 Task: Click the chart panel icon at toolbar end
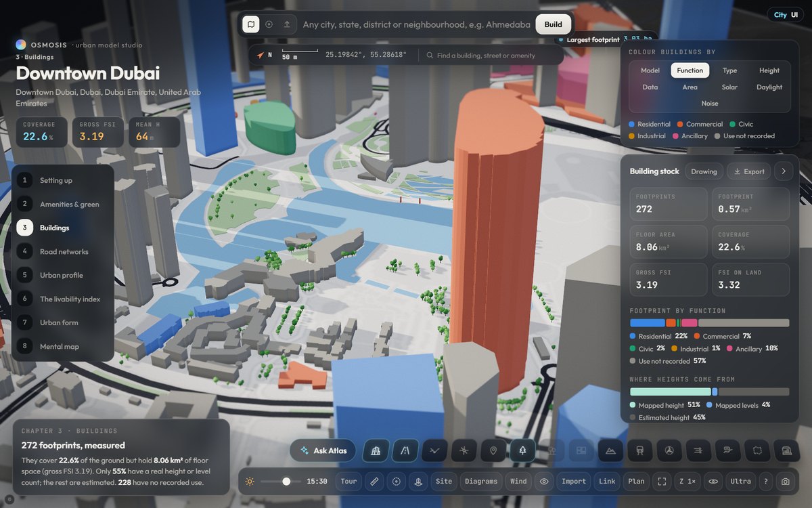coord(786,450)
